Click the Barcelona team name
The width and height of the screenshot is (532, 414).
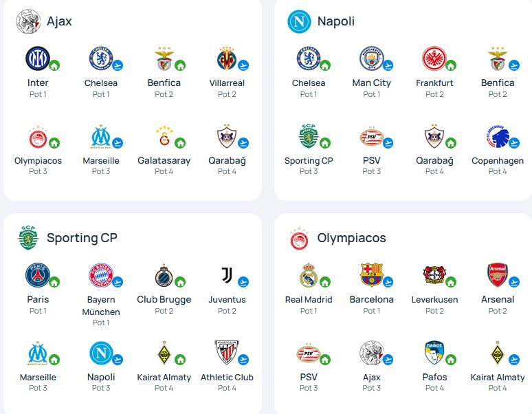(x=372, y=299)
